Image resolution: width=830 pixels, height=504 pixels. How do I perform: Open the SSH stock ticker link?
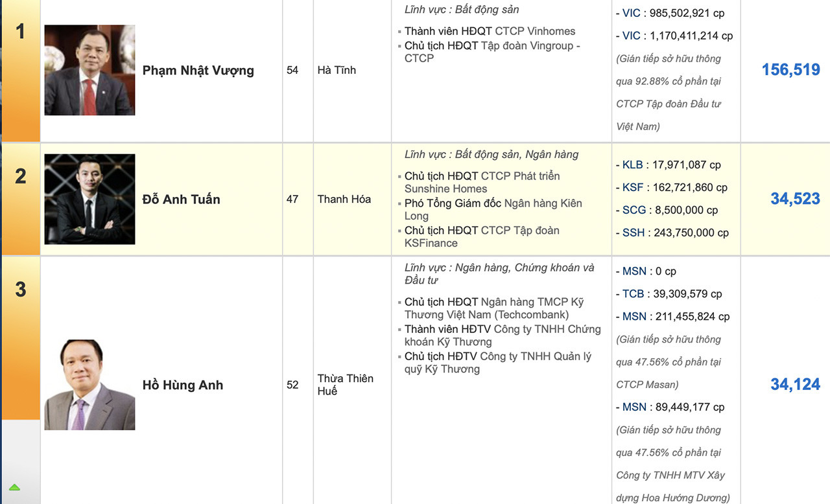coord(633,233)
